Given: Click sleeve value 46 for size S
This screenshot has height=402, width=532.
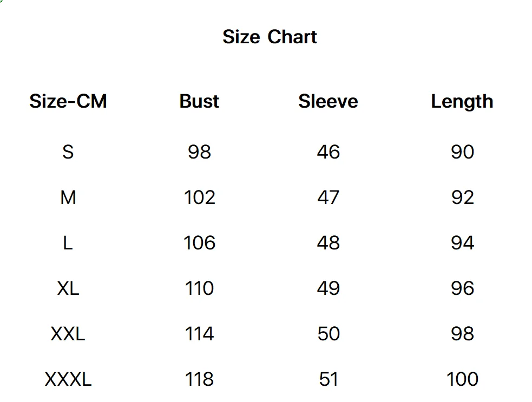Looking at the screenshot, I should tap(329, 151).
